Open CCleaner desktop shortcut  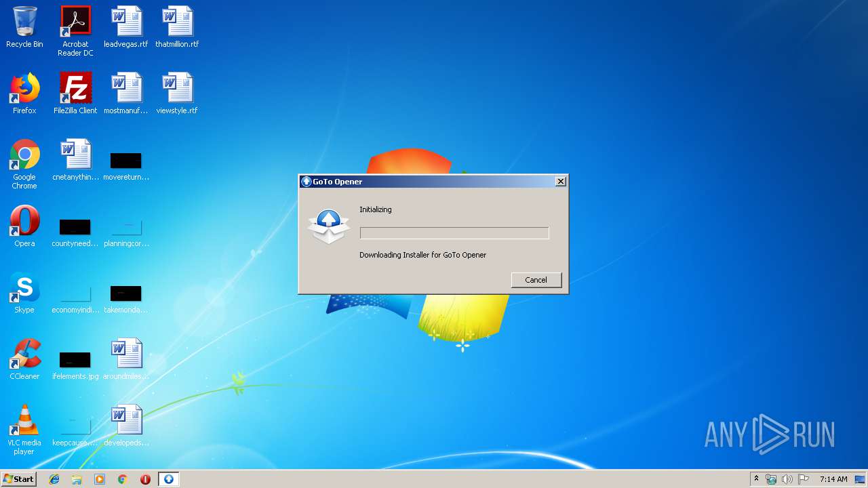coord(24,359)
